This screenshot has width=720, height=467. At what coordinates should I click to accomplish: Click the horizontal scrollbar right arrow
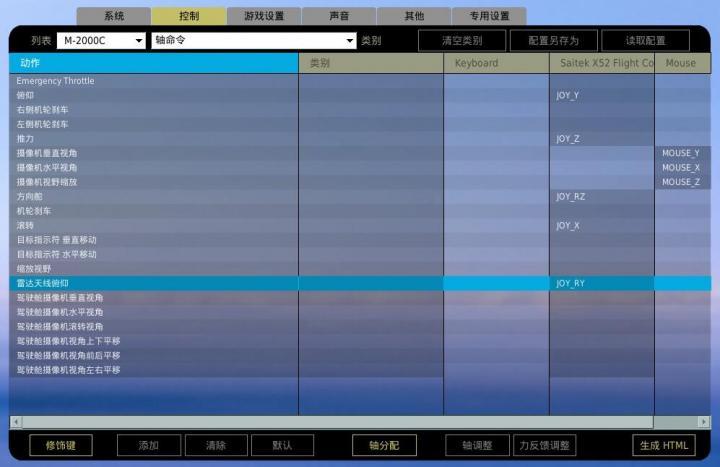point(704,422)
